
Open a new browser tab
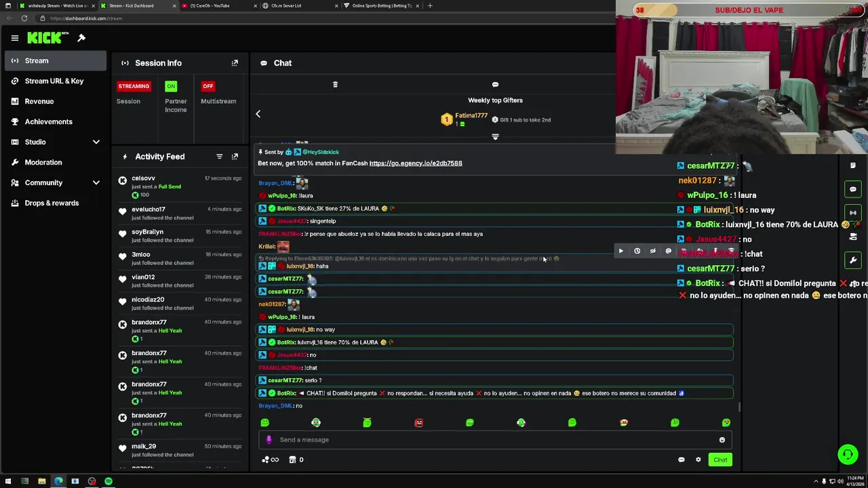pyautogui.click(x=430, y=5)
